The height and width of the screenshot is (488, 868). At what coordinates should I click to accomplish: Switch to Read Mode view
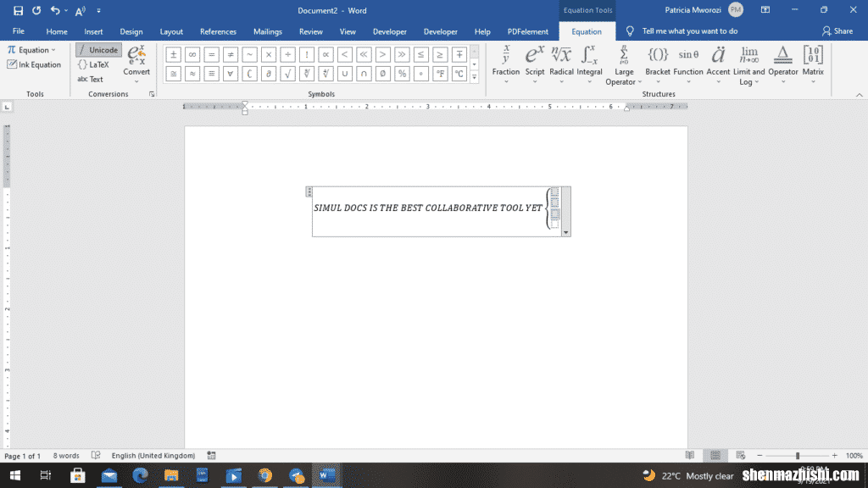[690, 455]
